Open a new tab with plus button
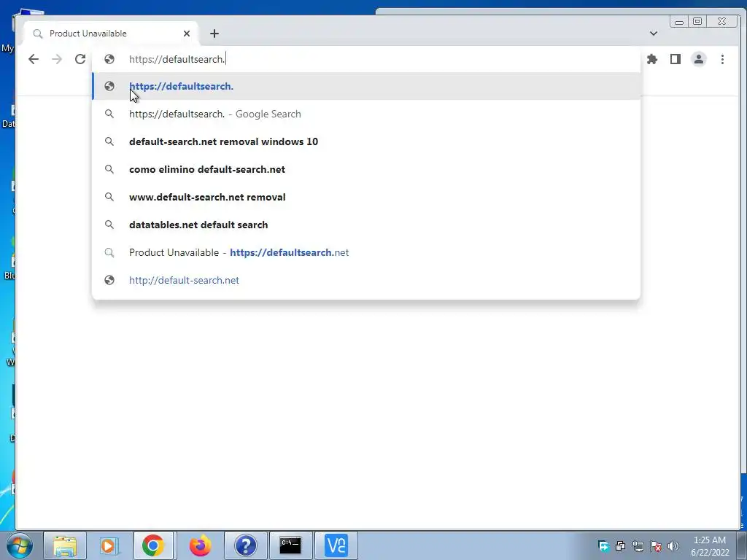The width and height of the screenshot is (747, 560). [214, 34]
